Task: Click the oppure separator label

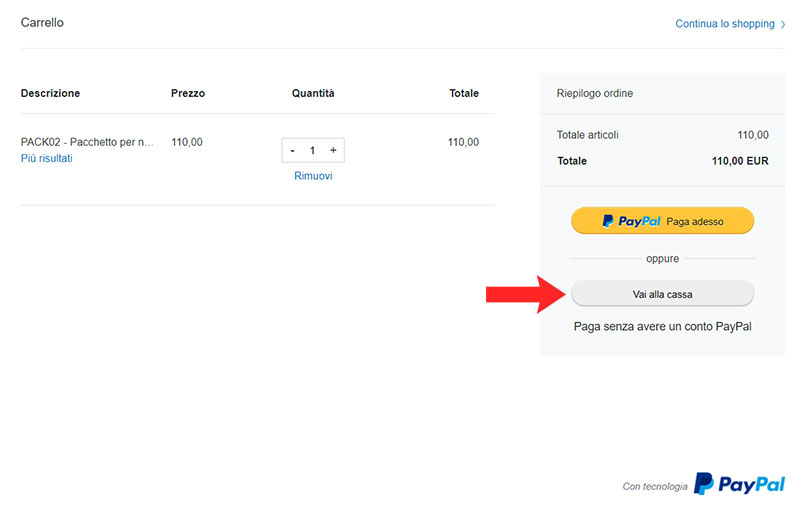Action: click(x=662, y=259)
